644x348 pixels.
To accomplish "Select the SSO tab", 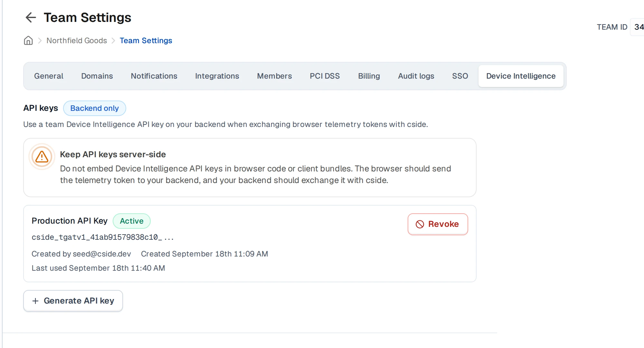I will tap(460, 76).
